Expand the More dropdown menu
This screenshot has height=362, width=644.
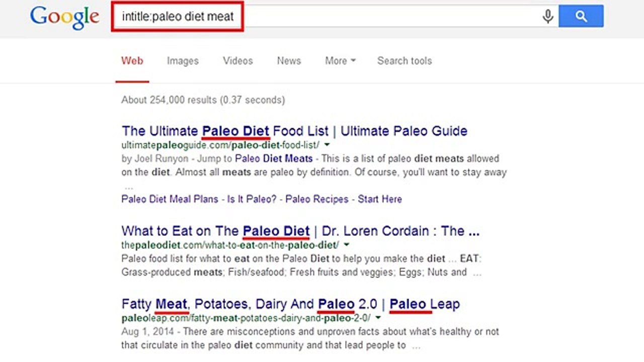click(340, 61)
